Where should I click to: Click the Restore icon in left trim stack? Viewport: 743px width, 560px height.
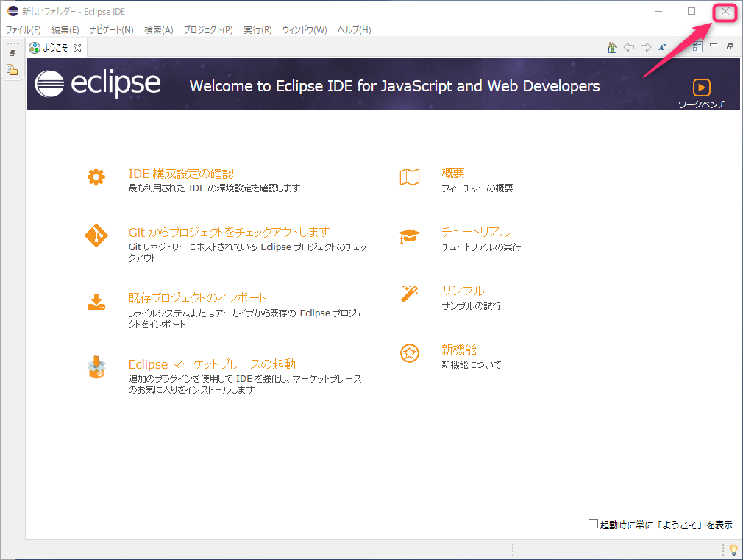[13, 53]
